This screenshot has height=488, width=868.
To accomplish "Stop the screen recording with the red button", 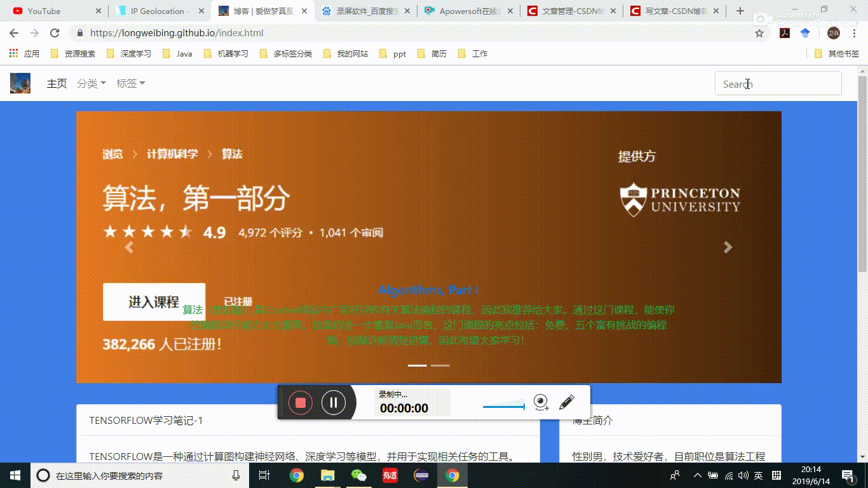I will [301, 402].
